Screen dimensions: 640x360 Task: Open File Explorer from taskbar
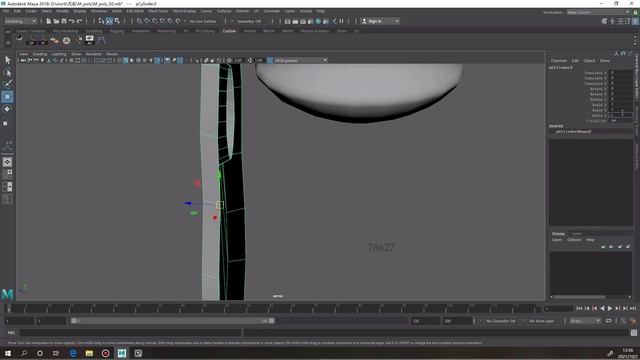(x=89, y=353)
